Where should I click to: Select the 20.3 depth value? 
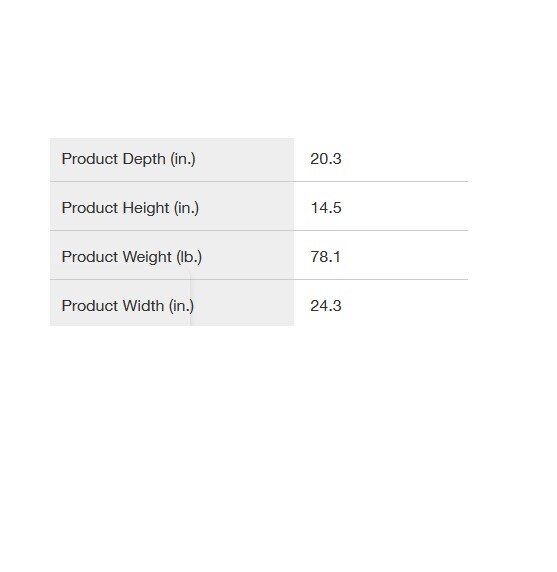tap(326, 159)
